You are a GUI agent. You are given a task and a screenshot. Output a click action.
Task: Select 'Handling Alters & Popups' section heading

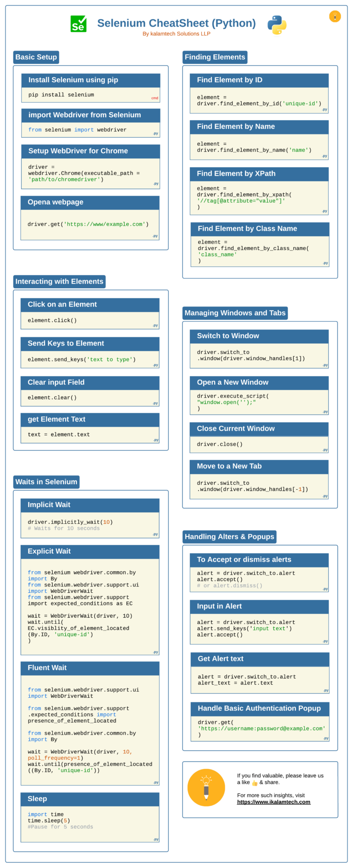click(x=229, y=537)
